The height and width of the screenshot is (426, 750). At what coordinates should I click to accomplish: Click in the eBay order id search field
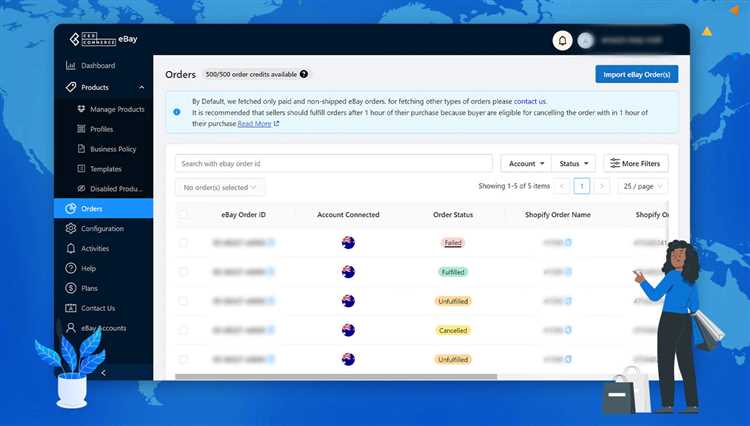[x=333, y=164]
